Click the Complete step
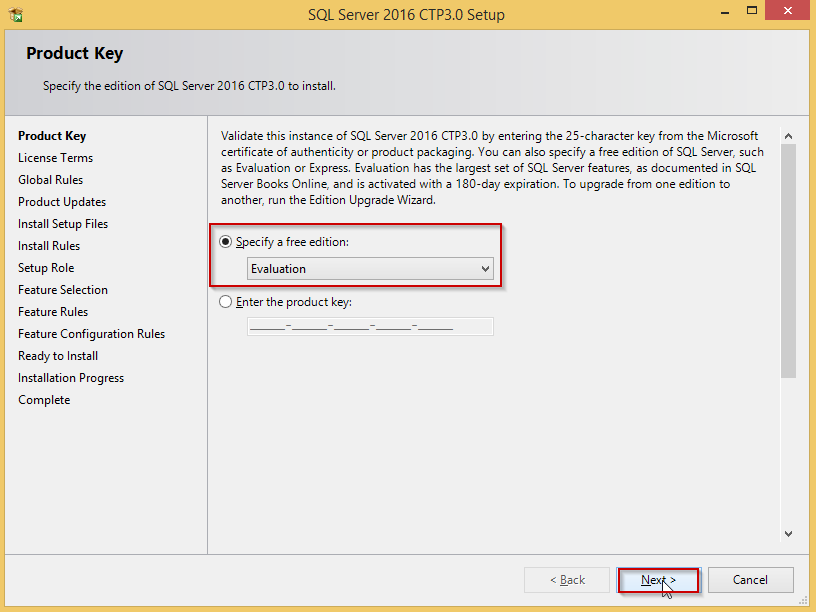 (44, 400)
